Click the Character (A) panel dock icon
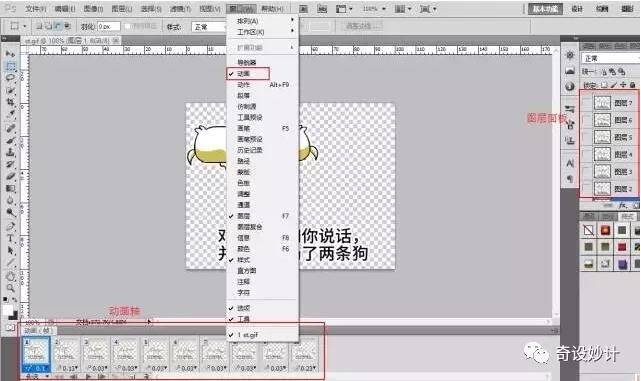Image resolution: width=641 pixels, height=381 pixels. (x=570, y=164)
